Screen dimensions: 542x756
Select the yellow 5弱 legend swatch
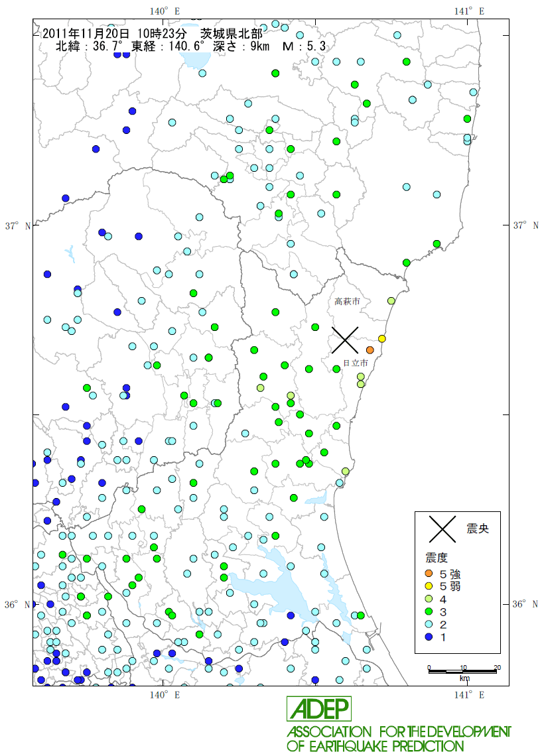click(429, 586)
